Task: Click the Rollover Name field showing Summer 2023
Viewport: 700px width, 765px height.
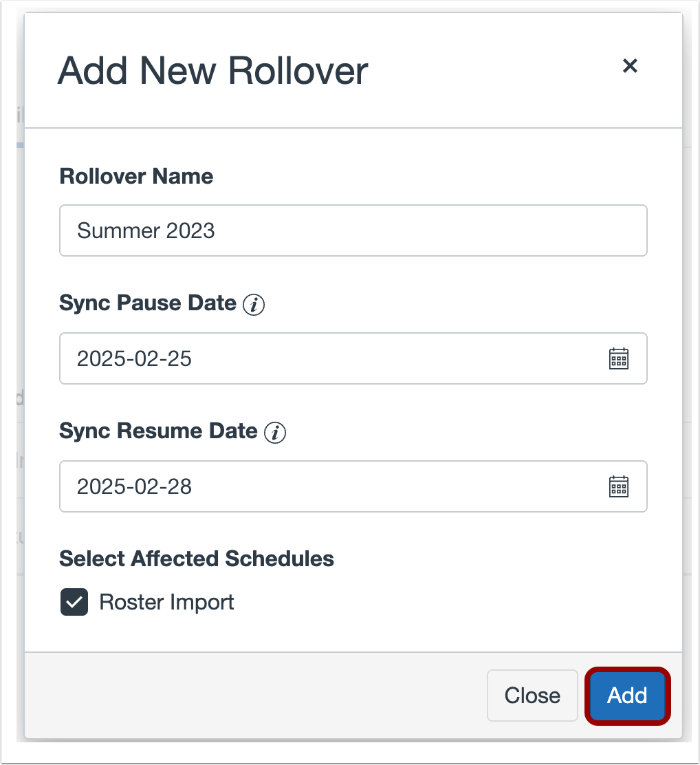Action: pyautogui.click(x=353, y=230)
